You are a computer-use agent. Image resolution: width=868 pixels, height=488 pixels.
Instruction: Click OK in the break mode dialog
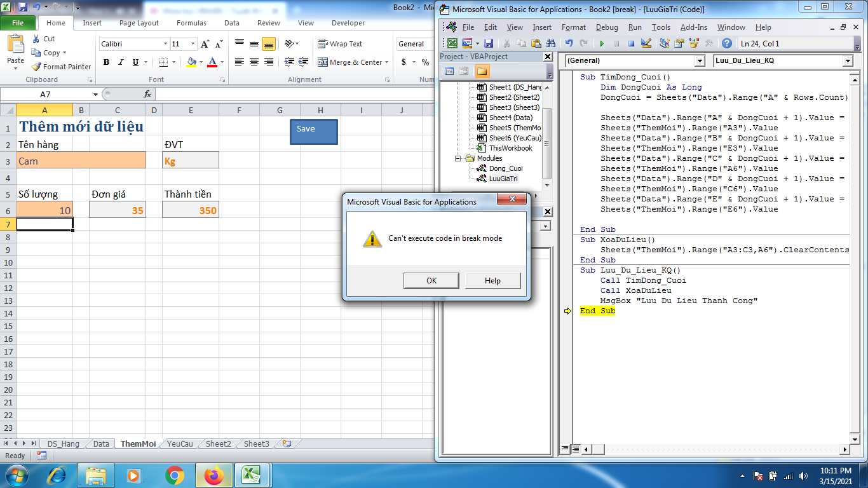[431, 281]
